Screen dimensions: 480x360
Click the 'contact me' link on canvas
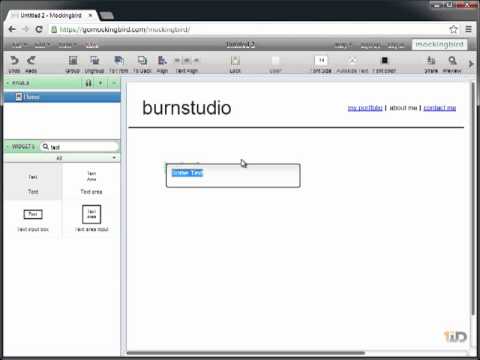pos(440,108)
